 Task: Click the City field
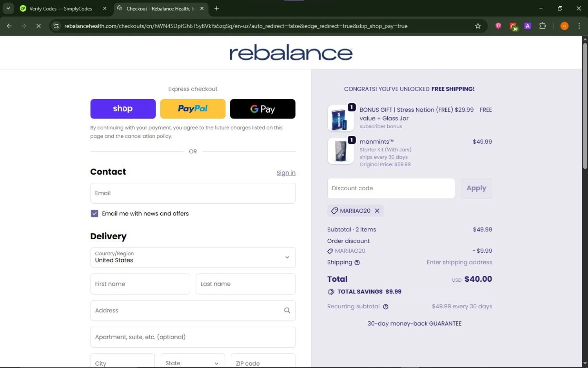(x=122, y=361)
